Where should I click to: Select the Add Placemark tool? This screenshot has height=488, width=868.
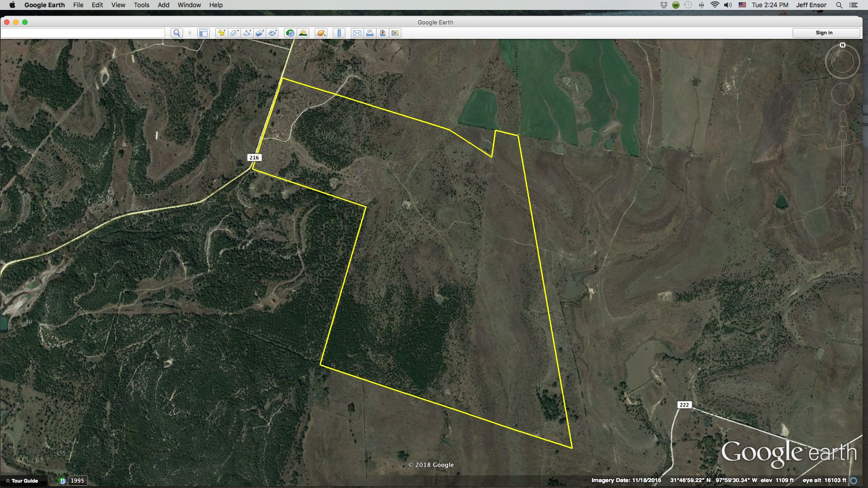(221, 33)
